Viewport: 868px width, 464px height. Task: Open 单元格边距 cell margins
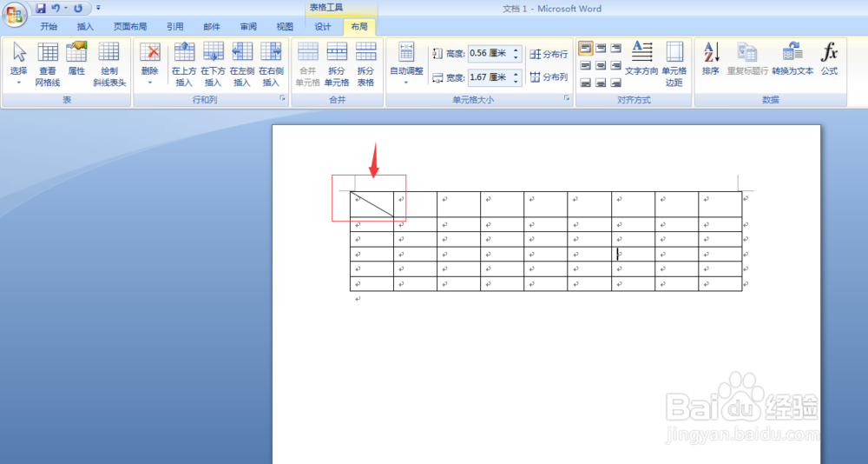674,64
